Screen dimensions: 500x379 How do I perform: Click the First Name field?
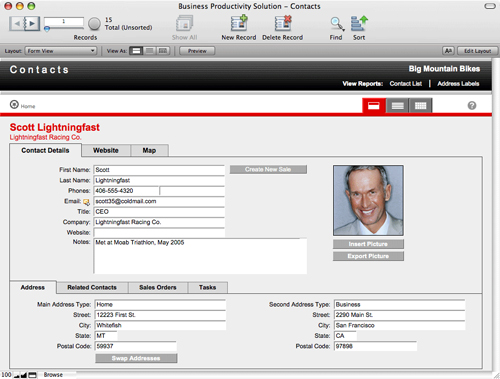click(x=159, y=170)
